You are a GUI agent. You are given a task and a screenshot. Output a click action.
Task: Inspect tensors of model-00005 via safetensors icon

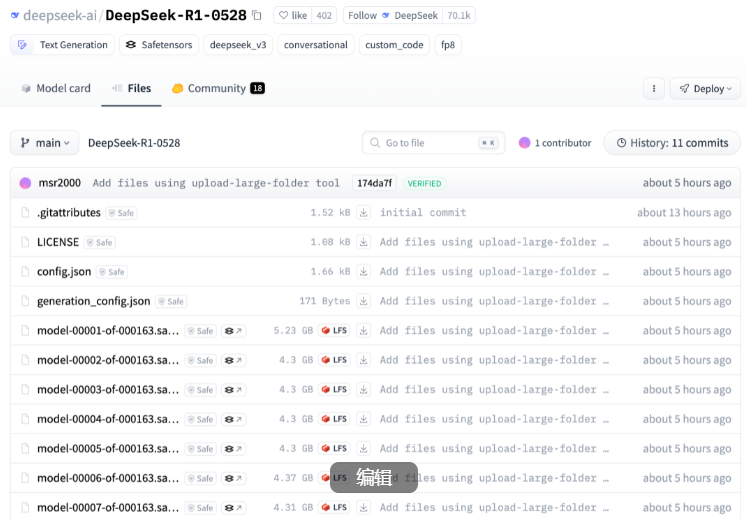point(233,449)
